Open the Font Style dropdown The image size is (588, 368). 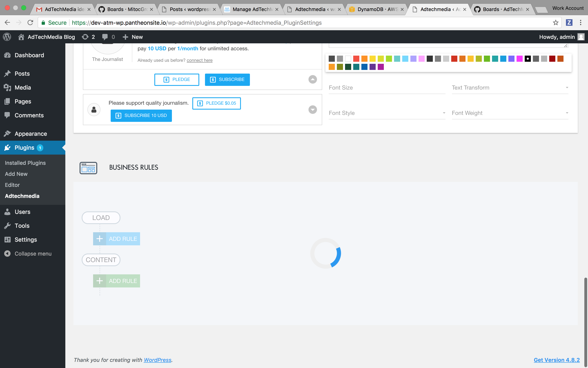(387, 113)
